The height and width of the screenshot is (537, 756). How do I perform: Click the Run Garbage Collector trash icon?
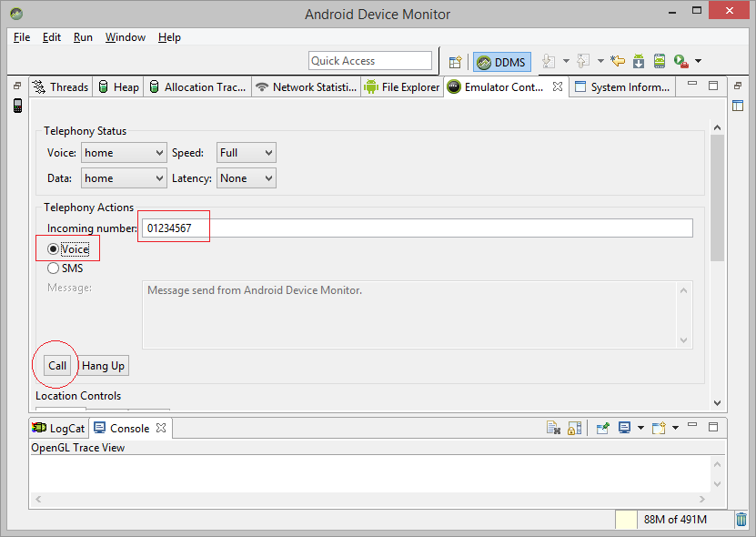click(741, 520)
